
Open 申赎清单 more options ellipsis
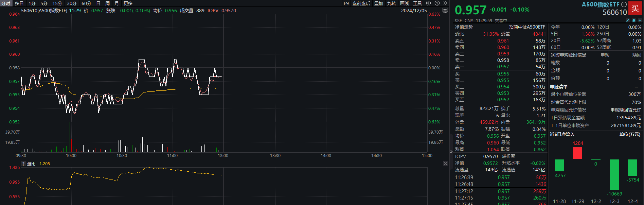636,87
